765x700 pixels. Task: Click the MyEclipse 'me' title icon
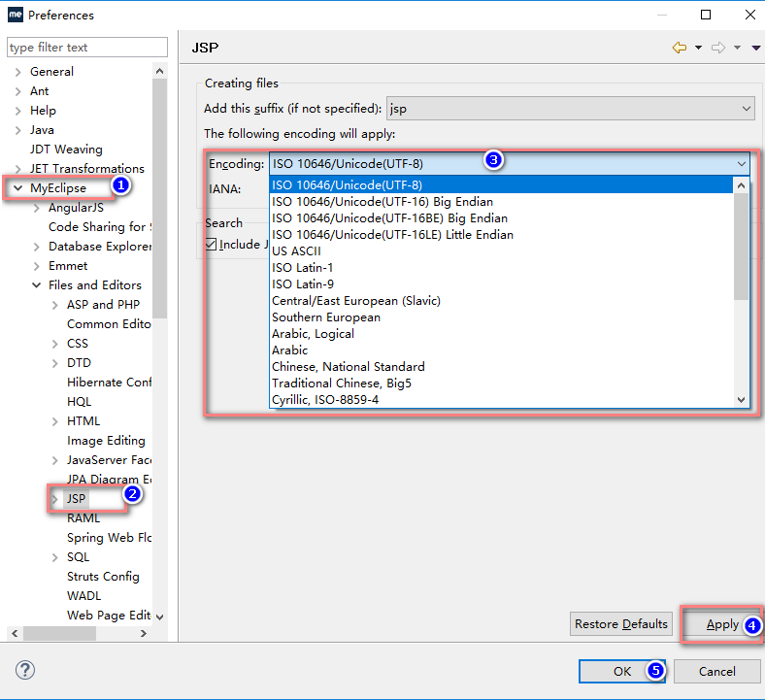click(16, 15)
